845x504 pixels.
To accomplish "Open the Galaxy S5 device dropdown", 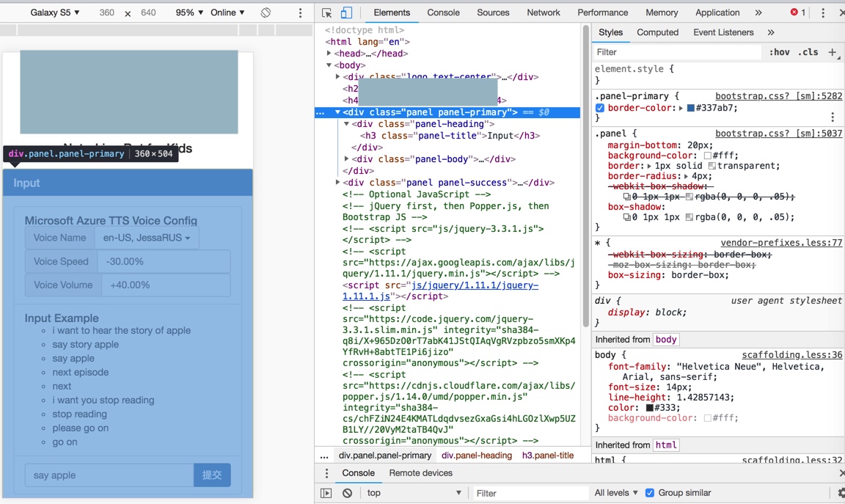I will [x=54, y=12].
